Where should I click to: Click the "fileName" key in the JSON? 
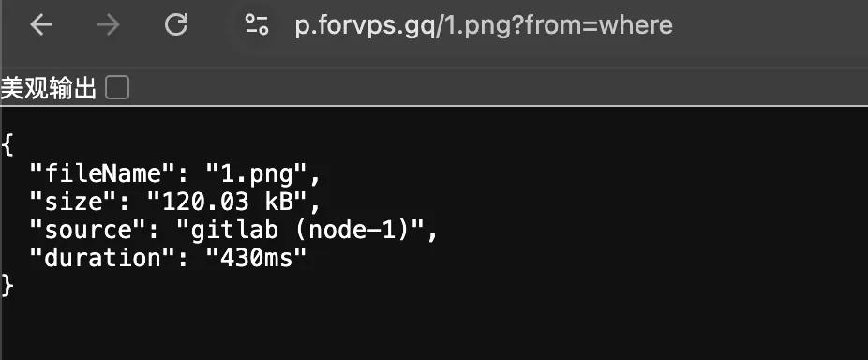[102, 174]
